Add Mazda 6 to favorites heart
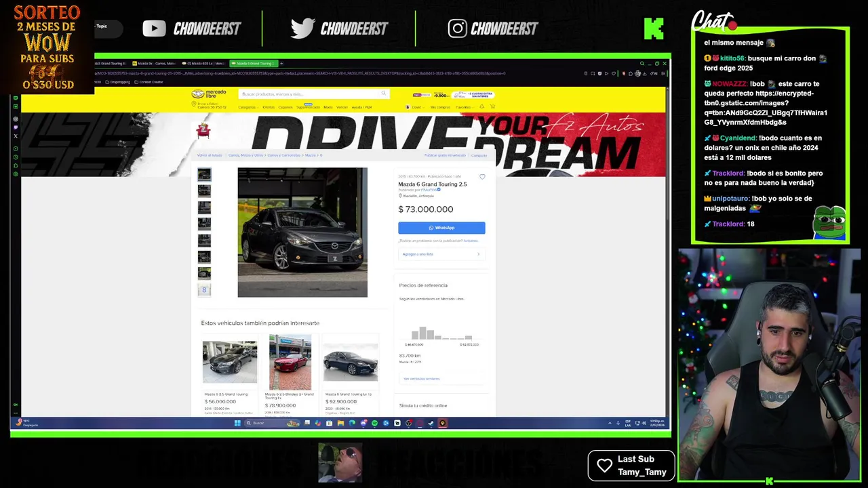868x488 pixels. (482, 177)
